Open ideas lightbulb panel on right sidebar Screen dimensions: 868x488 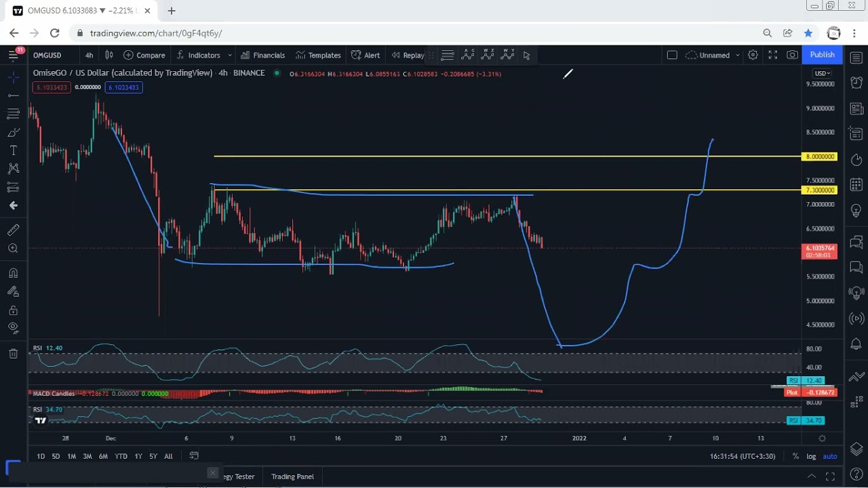[856, 211]
